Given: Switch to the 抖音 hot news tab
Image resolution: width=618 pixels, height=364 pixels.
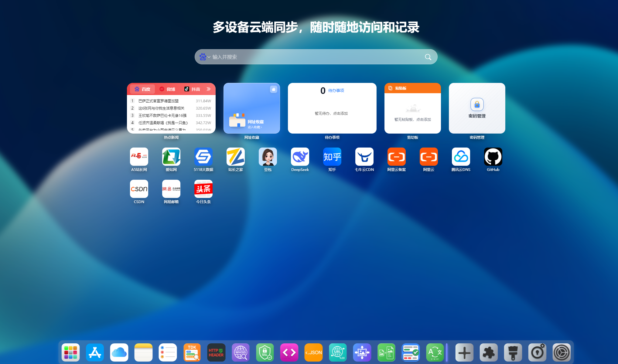Looking at the screenshot, I should point(192,89).
